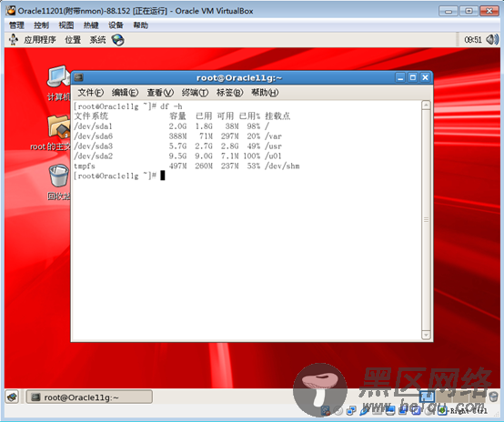This screenshot has height=422, width=504.
Task: Open the terminal 终端(T) menu
Action: (195, 93)
